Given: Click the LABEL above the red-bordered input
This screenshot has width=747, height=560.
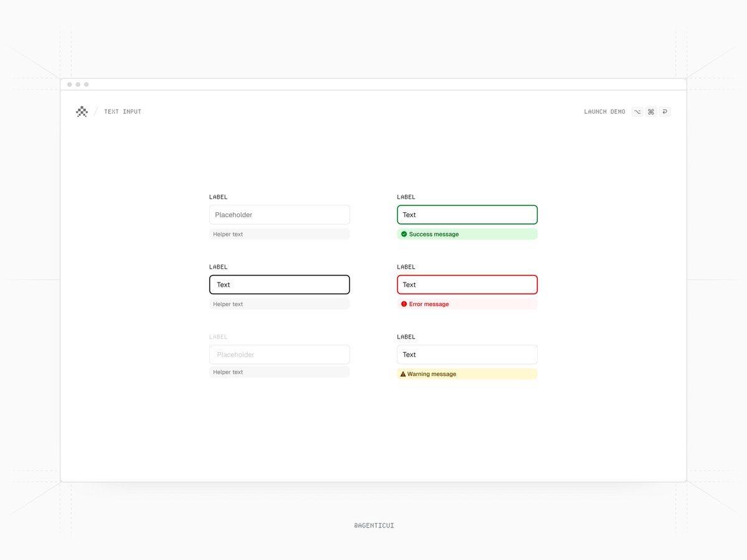Looking at the screenshot, I should (x=406, y=267).
